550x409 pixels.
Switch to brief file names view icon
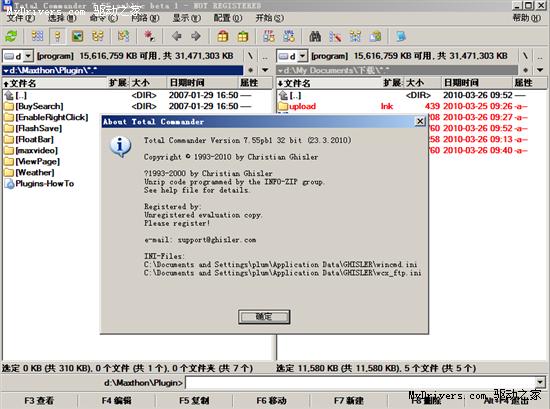click(38, 36)
